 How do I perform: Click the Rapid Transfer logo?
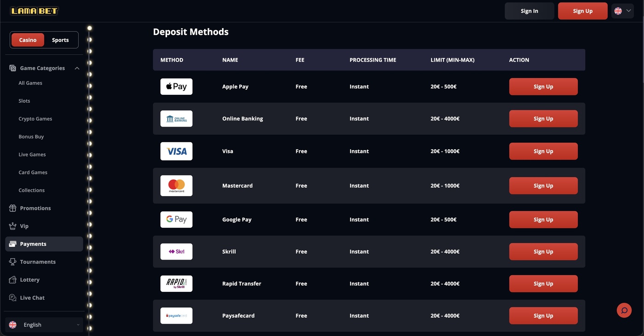pyautogui.click(x=176, y=284)
